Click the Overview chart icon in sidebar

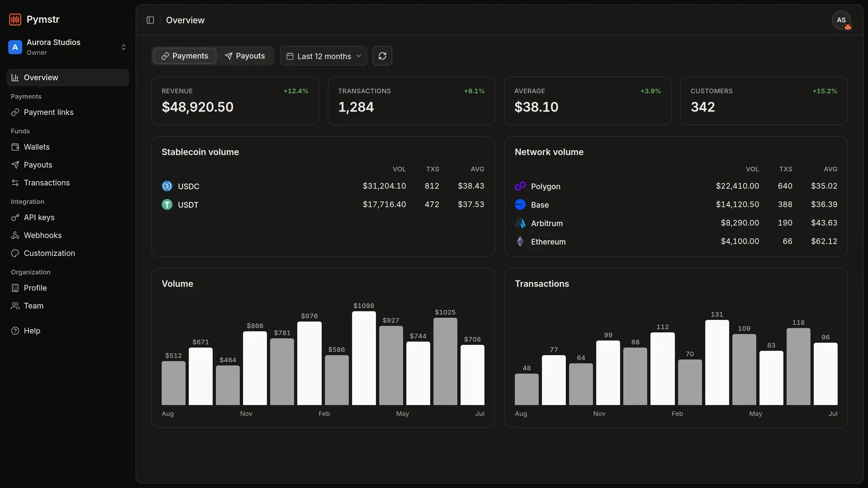click(x=15, y=78)
